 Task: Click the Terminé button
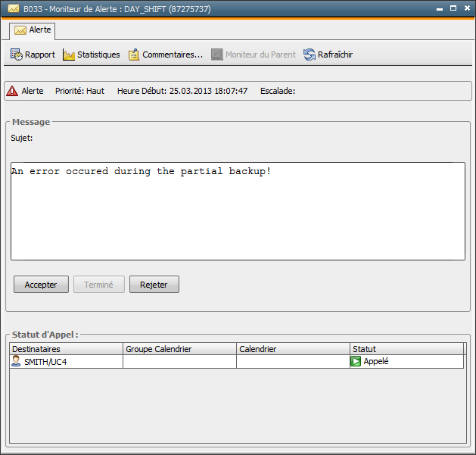click(98, 285)
